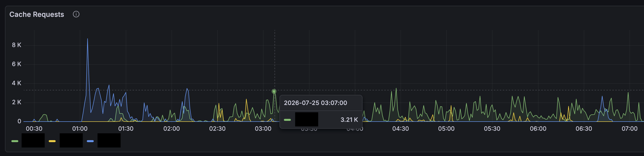Click the 02:30 time axis label

(217, 129)
